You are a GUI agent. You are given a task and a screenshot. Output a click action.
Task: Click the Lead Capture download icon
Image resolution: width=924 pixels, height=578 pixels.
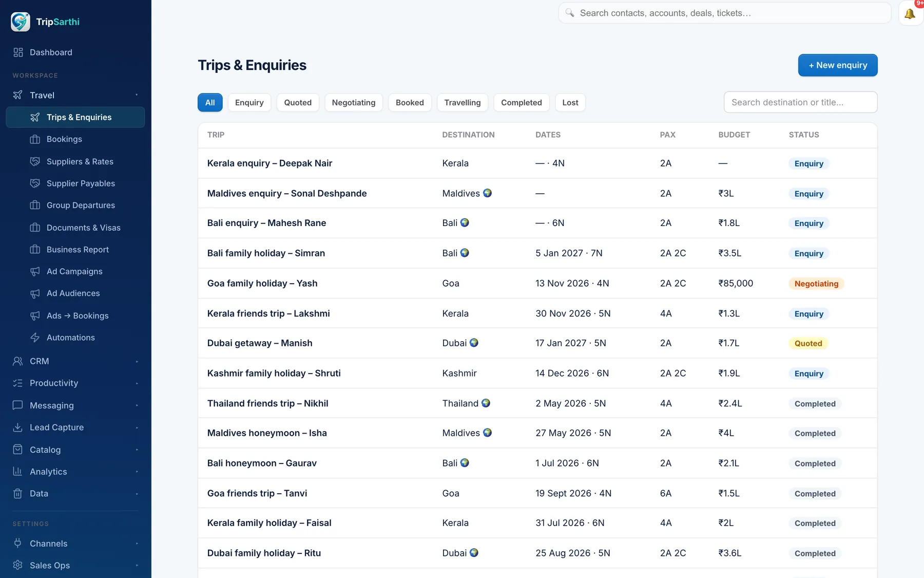(17, 427)
